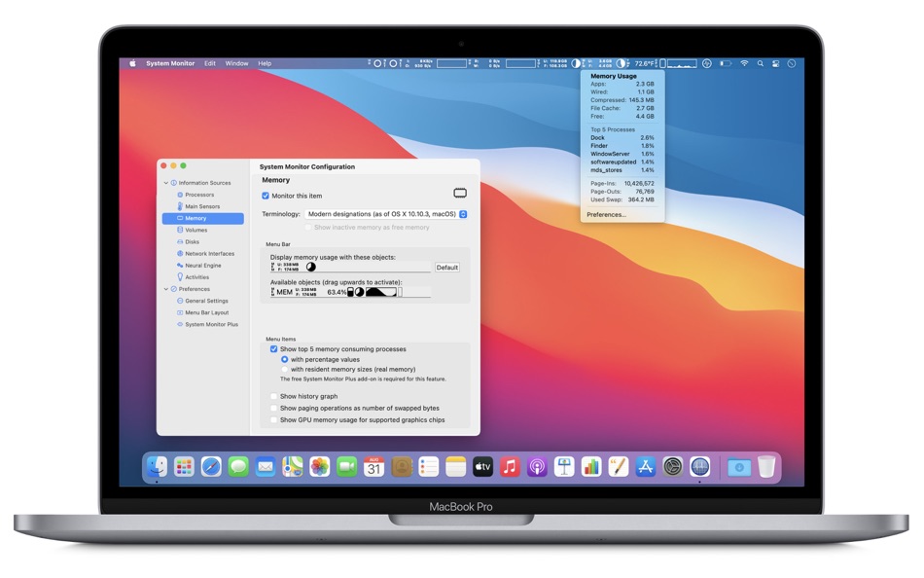Enable Show history graph
This screenshot has width=924, height=578.
273,396
